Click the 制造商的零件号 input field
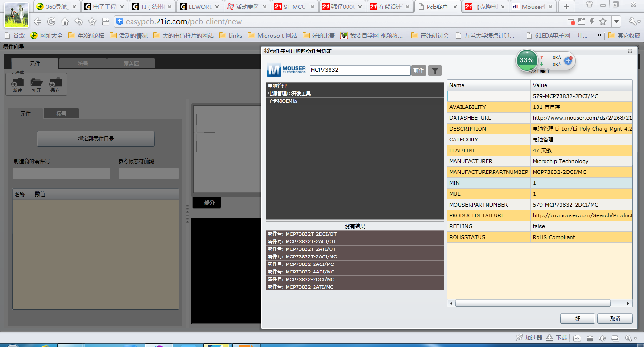The height and width of the screenshot is (347, 644). click(61, 173)
